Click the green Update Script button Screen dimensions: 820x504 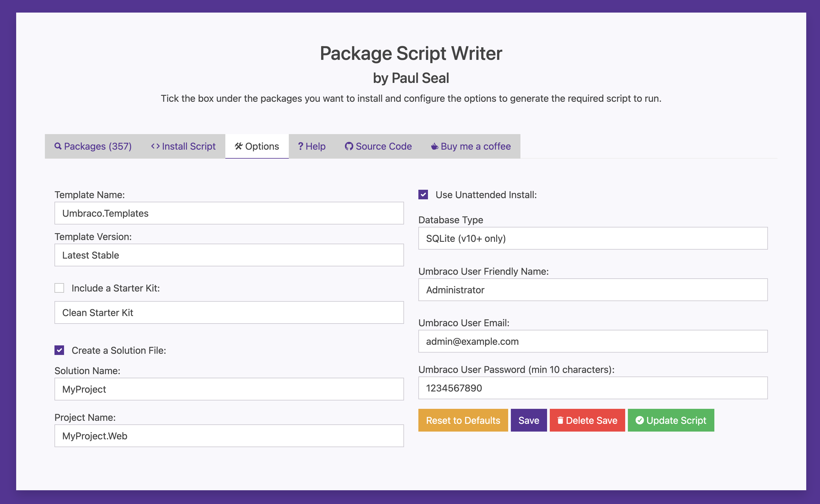pos(671,420)
